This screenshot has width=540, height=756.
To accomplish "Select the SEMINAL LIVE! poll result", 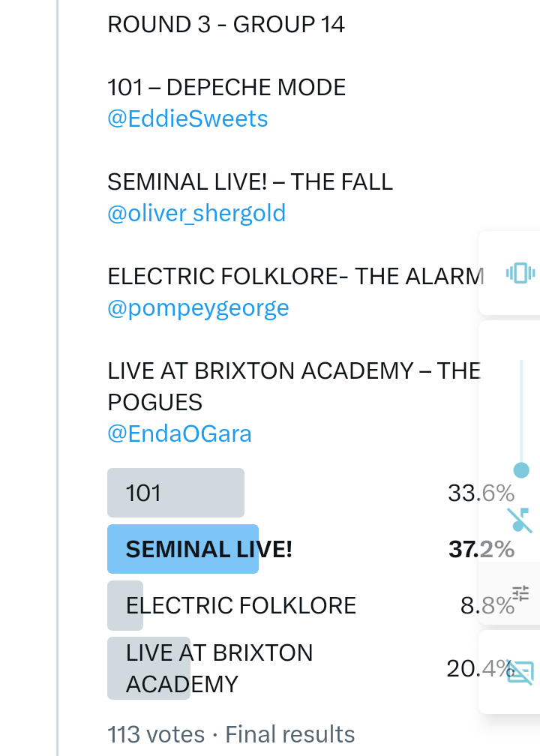I will pyautogui.click(x=208, y=549).
